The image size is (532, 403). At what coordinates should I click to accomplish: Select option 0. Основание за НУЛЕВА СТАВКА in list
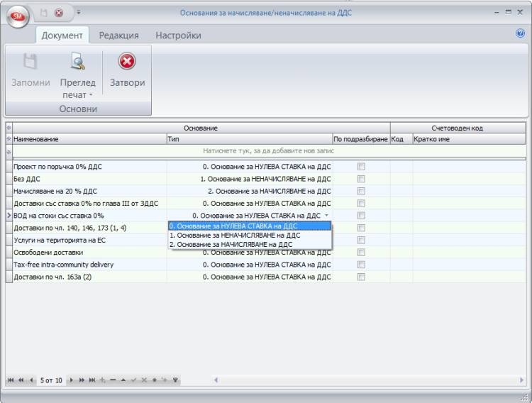pos(250,226)
